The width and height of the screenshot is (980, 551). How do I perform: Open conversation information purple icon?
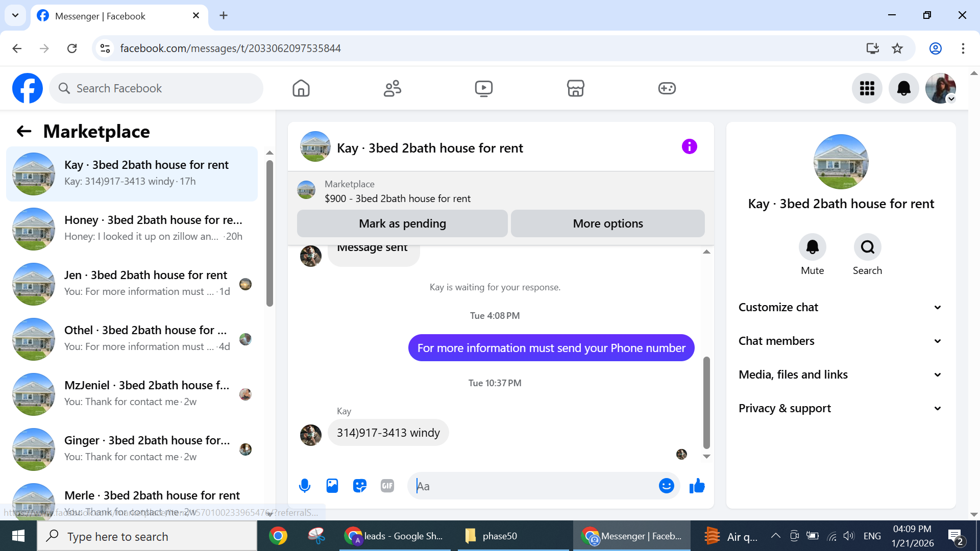(689, 147)
